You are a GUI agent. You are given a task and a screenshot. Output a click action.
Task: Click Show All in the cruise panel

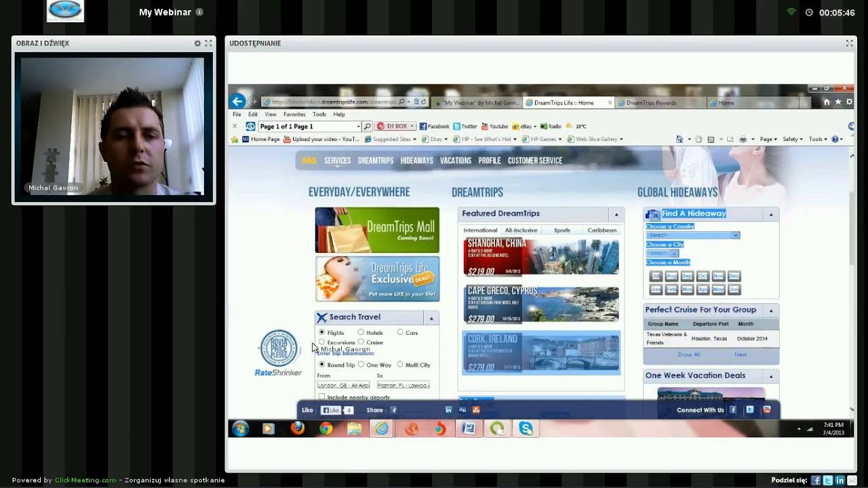(688, 354)
